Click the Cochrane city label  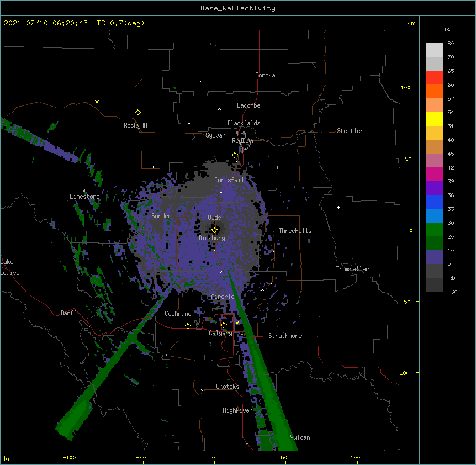coord(178,314)
